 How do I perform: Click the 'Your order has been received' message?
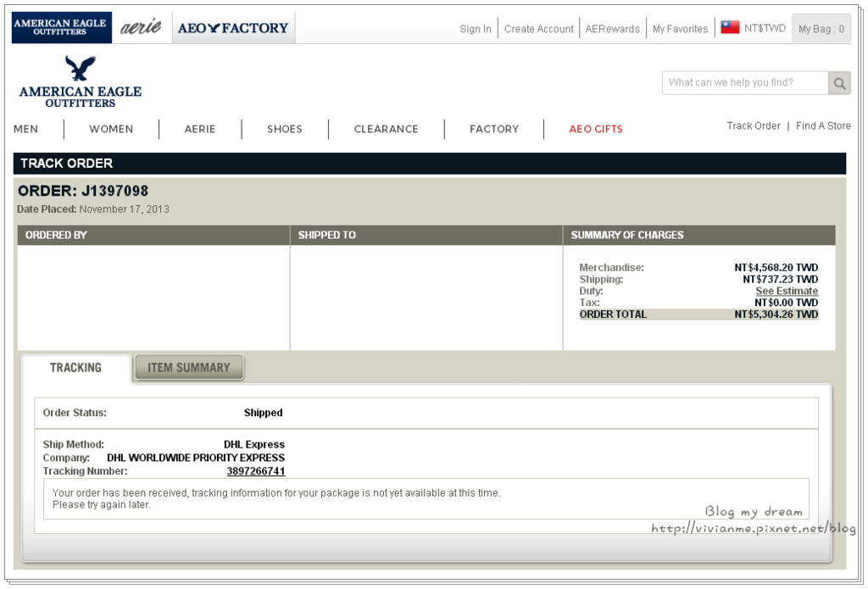(x=276, y=499)
